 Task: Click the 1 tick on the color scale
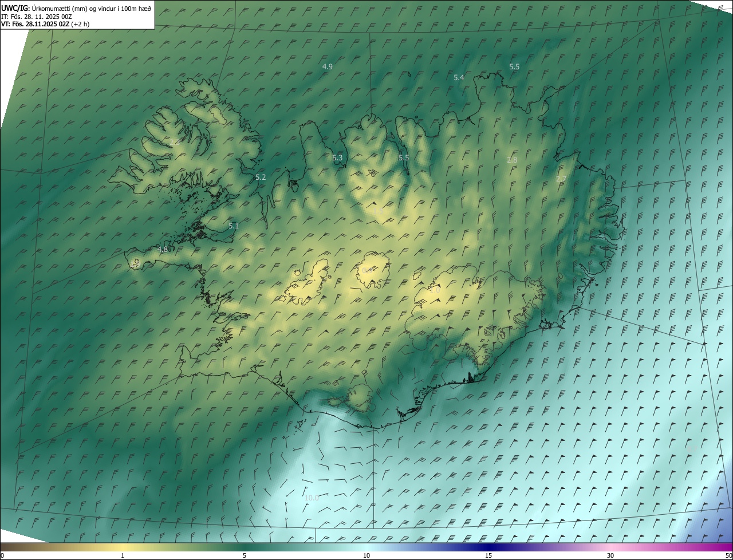(123, 555)
